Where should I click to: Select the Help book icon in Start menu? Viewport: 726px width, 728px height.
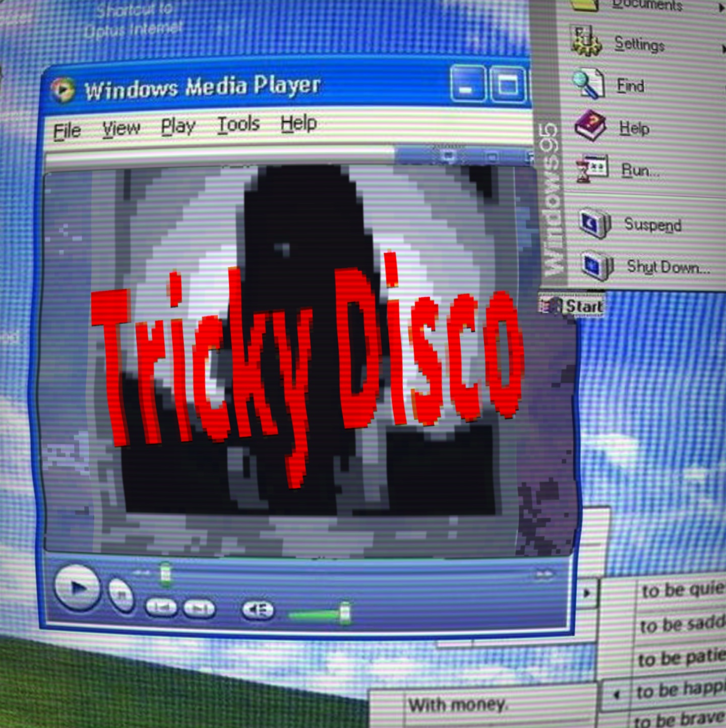coord(590,125)
